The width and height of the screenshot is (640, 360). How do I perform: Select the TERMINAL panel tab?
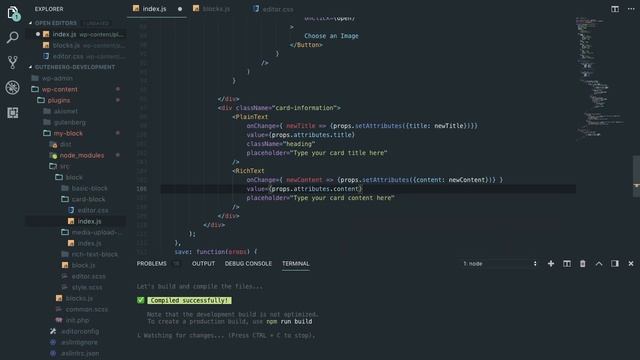click(x=296, y=264)
